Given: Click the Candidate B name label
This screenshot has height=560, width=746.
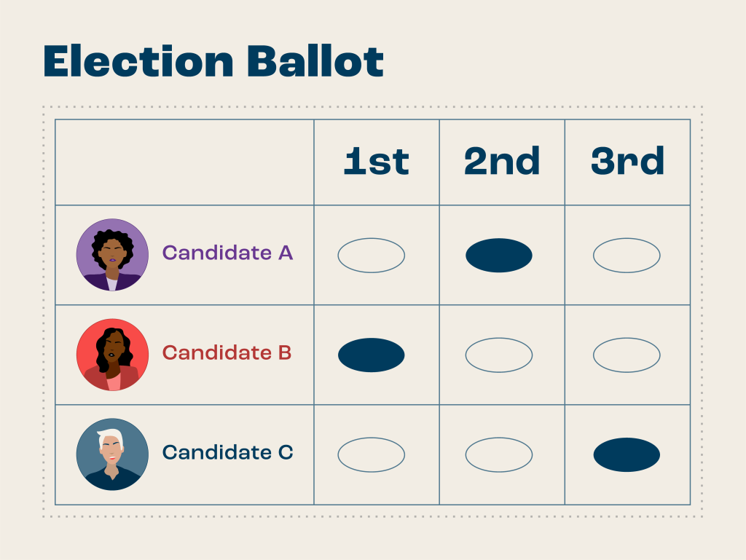Looking at the screenshot, I should coord(227,352).
